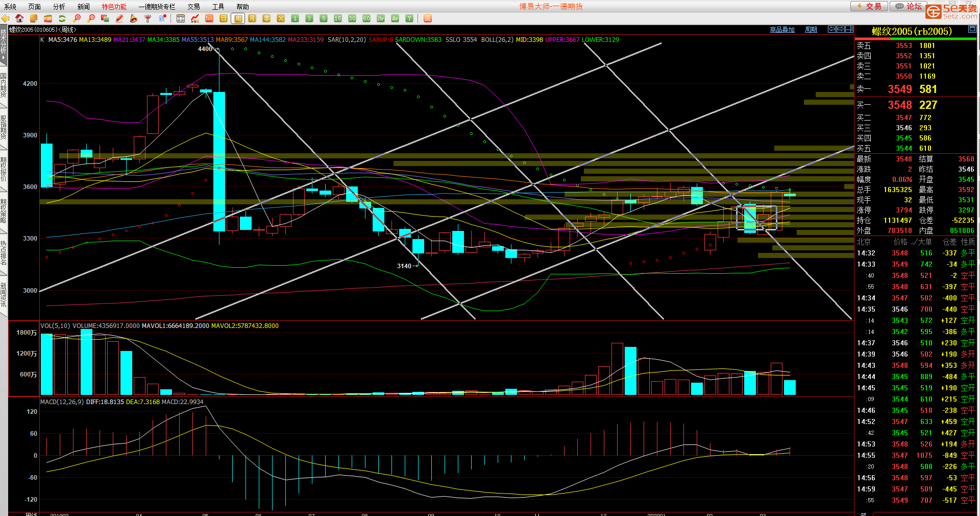Click the 交易 trade button

(x=869, y=6)
